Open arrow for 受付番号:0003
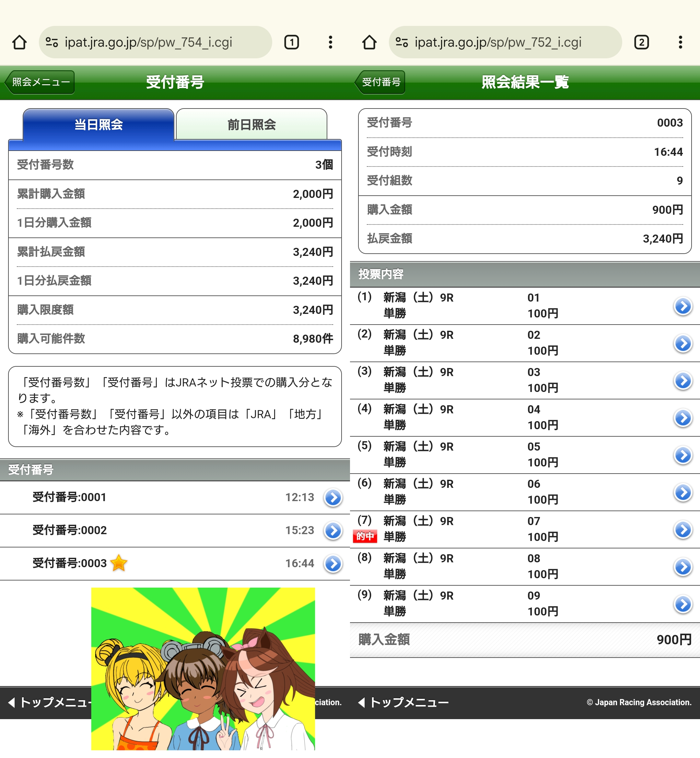Viewport: 700px width, 758px height. point(333,563)
